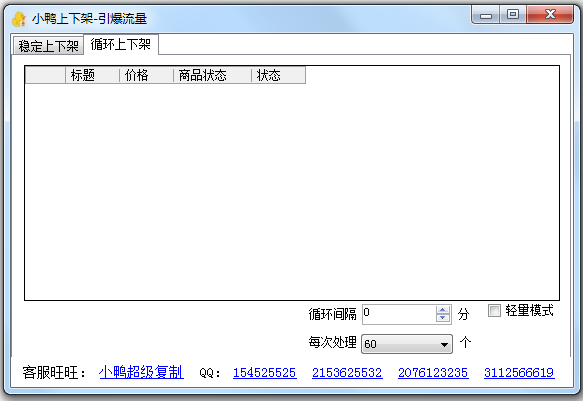Decrease 循环间隔 with the down arrow

(x=442, y=318)
